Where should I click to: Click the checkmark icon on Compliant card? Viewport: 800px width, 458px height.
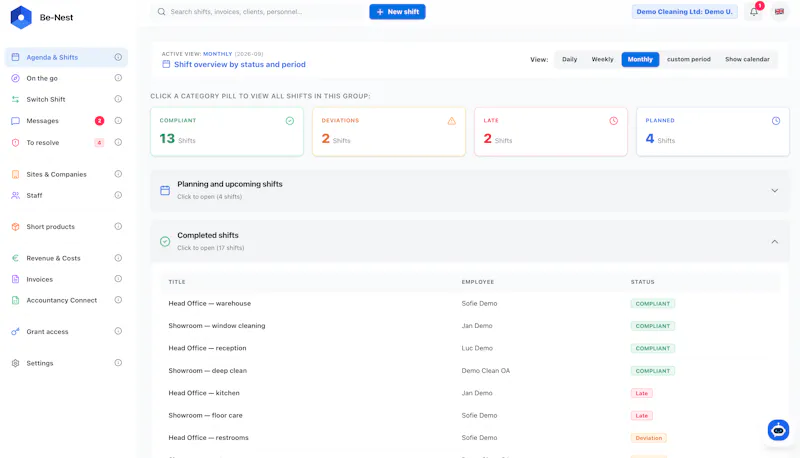pyautogui.click(x=290, y=121)
